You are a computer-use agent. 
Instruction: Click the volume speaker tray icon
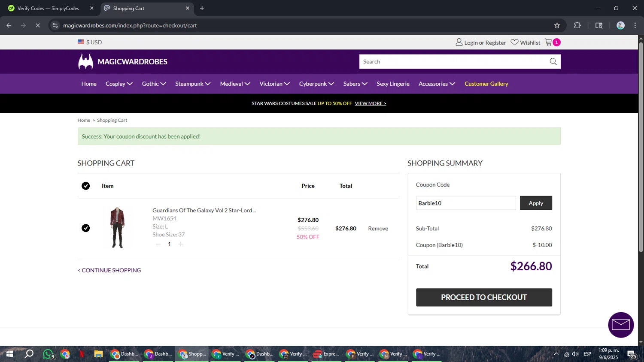pyautogui.click(x=575, y=354)
